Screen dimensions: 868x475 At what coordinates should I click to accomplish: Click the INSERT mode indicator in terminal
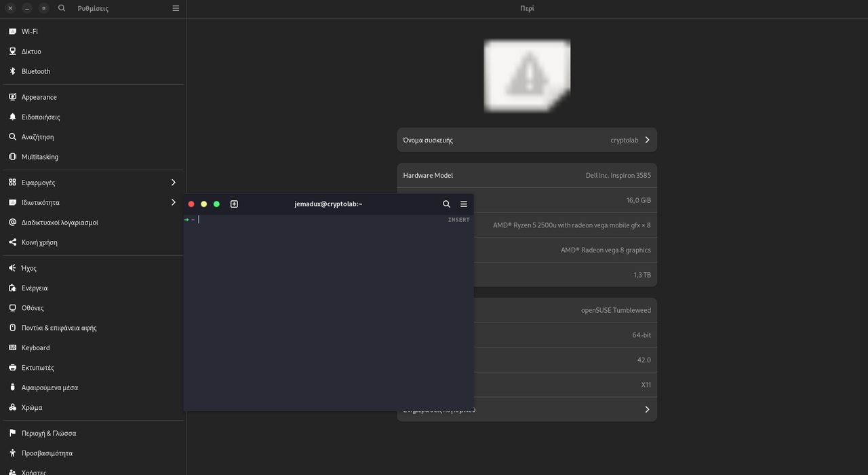(459, 220)
